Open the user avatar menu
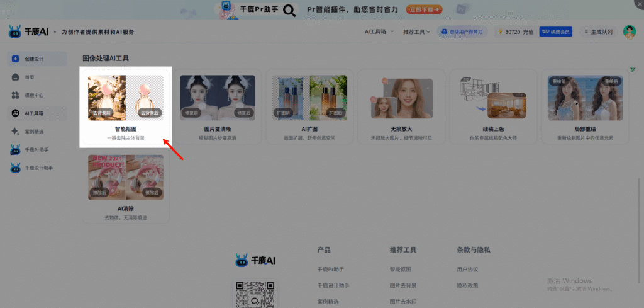This screenshot has width=644, height=308. (x=629, y=31)
